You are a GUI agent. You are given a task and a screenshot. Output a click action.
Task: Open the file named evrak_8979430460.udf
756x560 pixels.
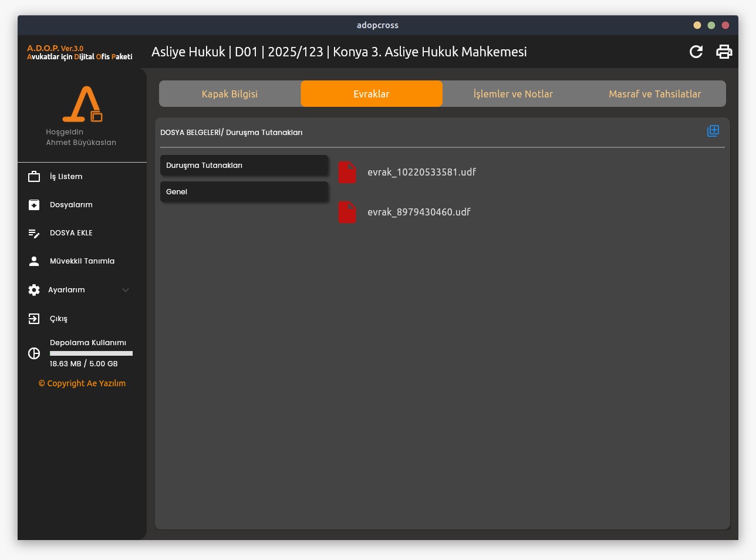(419, 212)
